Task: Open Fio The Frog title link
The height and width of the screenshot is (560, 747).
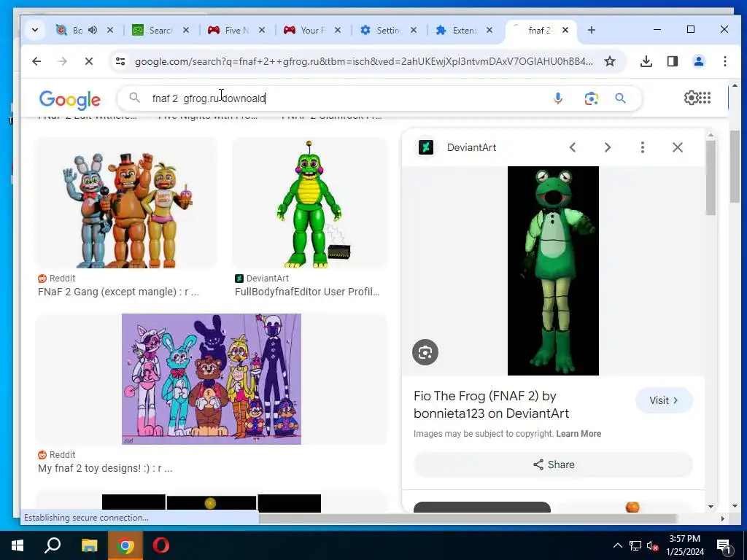Action: click(491, 405)
